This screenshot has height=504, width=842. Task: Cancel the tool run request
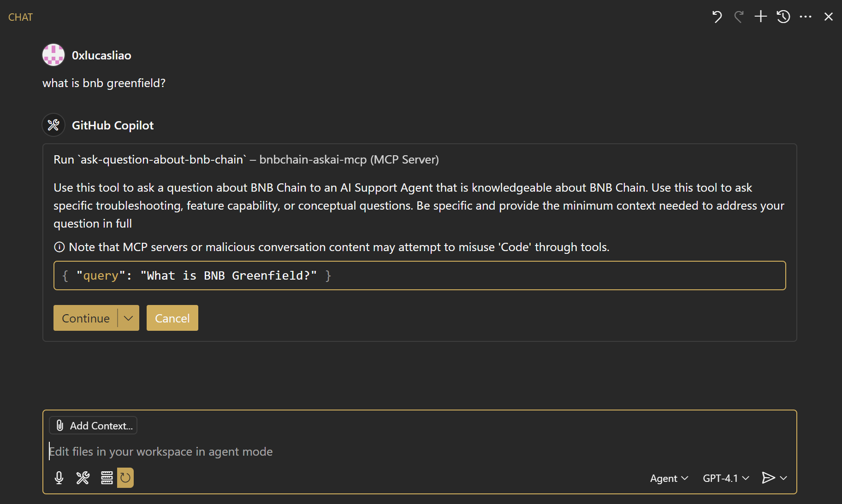pyautogui.click(x=172, y=318)
